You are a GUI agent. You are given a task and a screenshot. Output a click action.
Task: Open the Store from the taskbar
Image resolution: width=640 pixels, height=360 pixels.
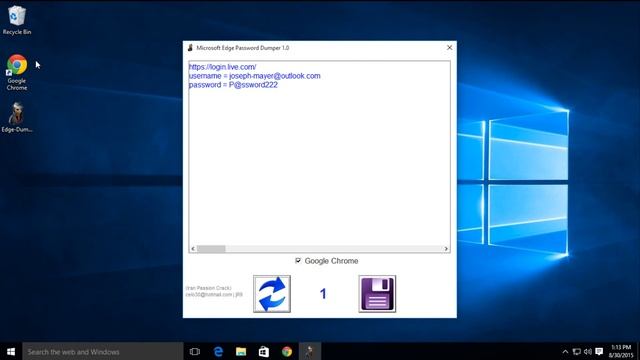(x=264, y=351)
